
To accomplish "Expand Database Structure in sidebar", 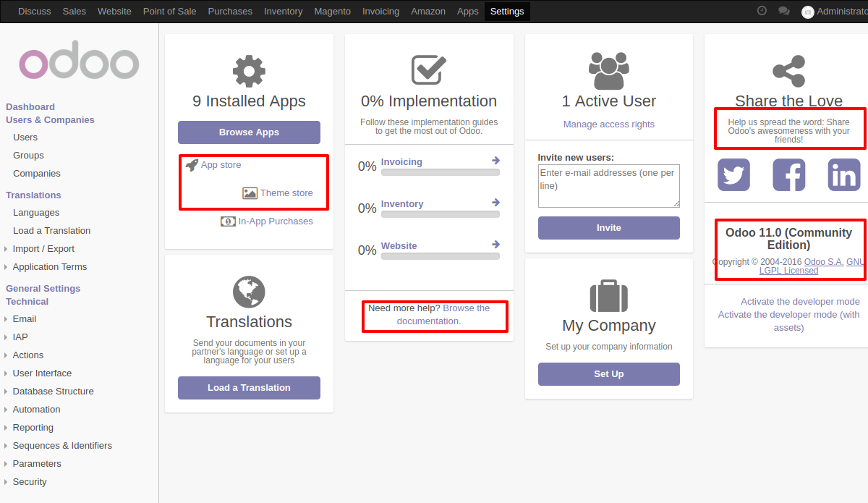I will click(53, 392).
